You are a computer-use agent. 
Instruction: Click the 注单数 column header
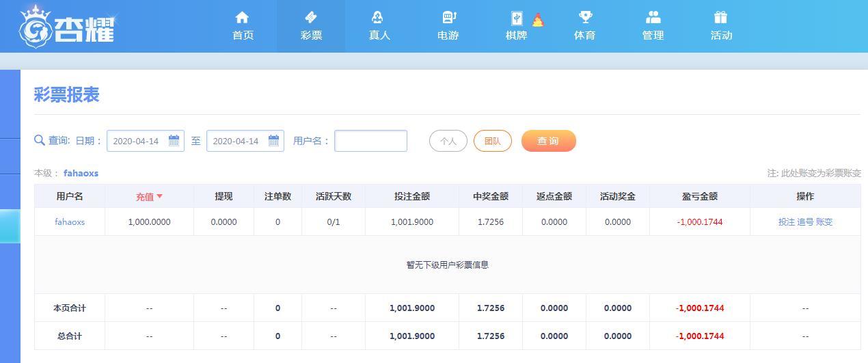[277, 196]
